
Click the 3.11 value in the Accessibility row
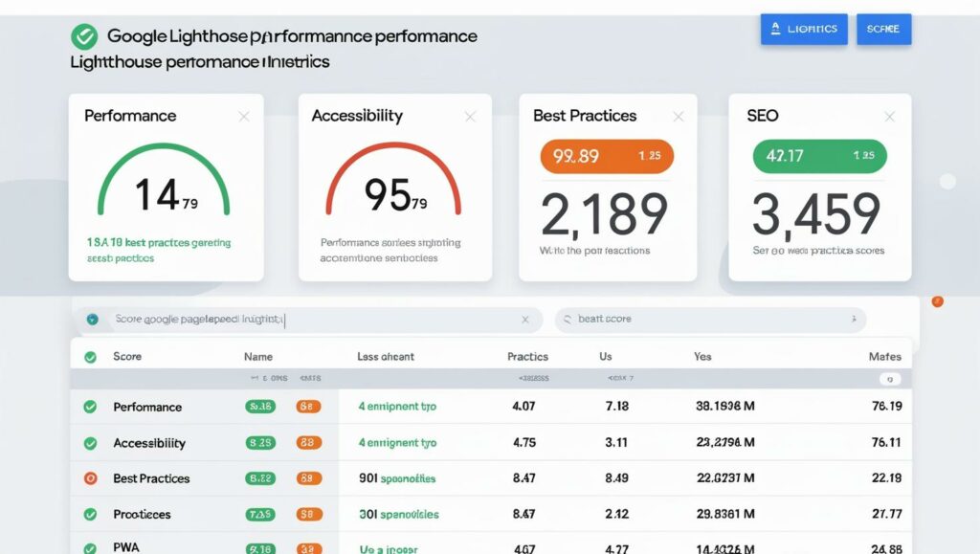[x=616, y=443]
